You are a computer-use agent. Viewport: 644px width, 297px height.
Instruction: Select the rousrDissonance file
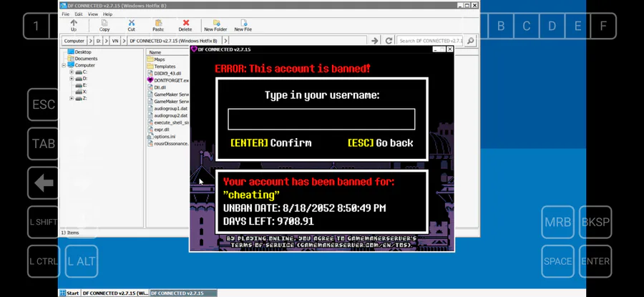point(168,143)
